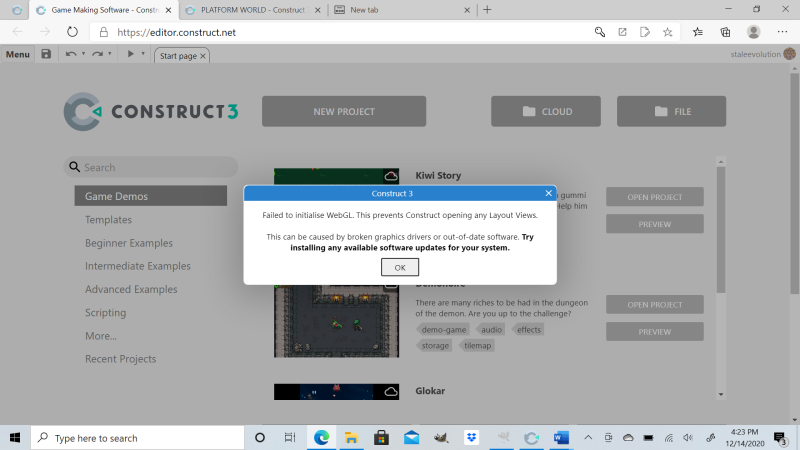Image resolution: width=800 pixels, height=450 pixels.
Task: Focus the Search examples field
Action: tap(151, 167)
